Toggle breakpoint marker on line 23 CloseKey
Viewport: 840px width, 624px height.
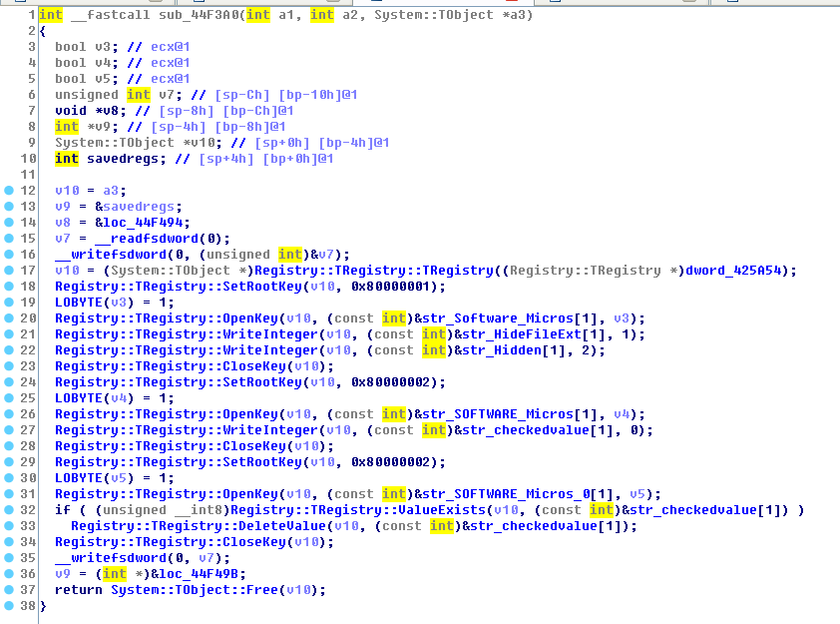[9, 365]
